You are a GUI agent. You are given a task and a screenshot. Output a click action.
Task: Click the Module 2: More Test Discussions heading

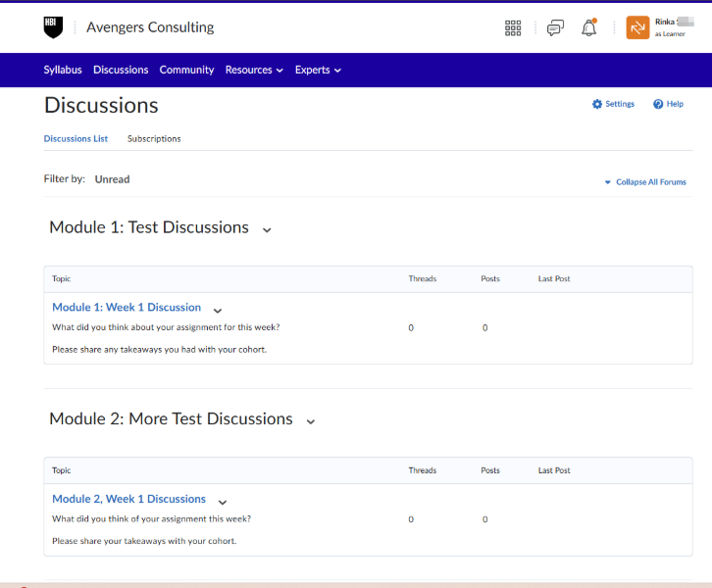[171, 418]
